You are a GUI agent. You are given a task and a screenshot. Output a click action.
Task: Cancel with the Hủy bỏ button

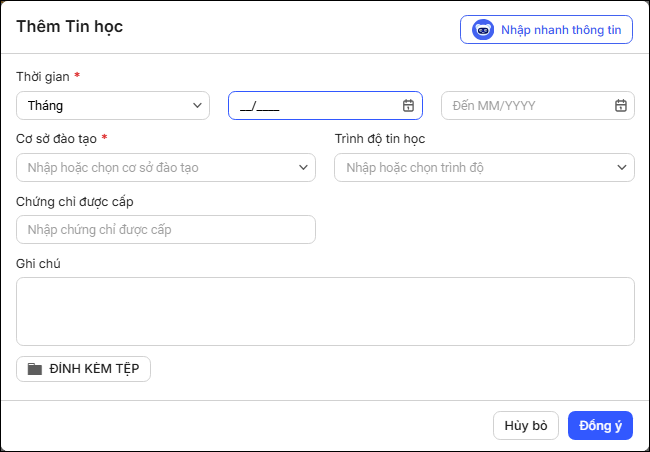526,425
